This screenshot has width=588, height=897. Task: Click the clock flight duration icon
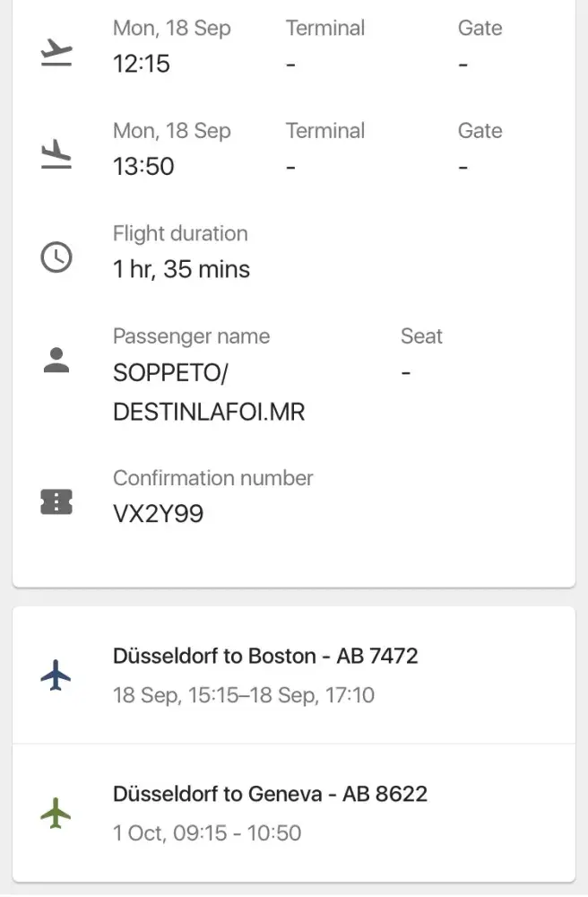(56, 258)
